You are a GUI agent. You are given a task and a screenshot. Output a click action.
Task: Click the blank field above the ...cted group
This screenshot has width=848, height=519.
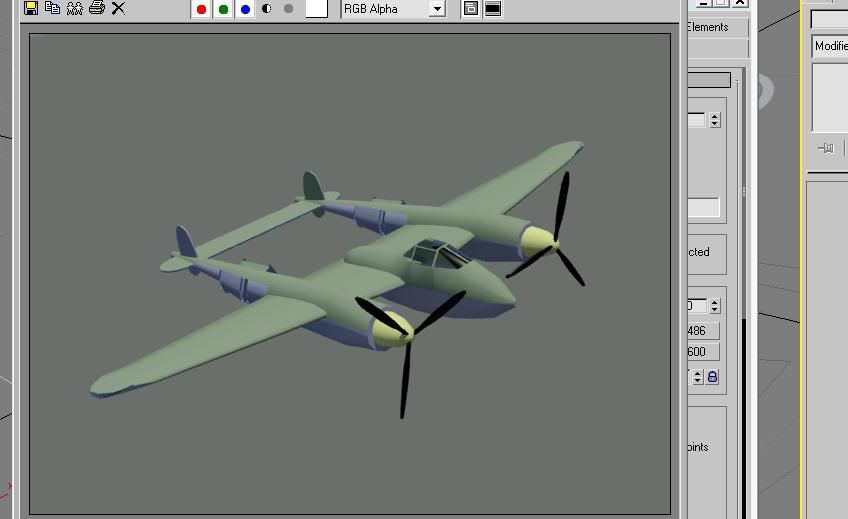pos(704,207)
